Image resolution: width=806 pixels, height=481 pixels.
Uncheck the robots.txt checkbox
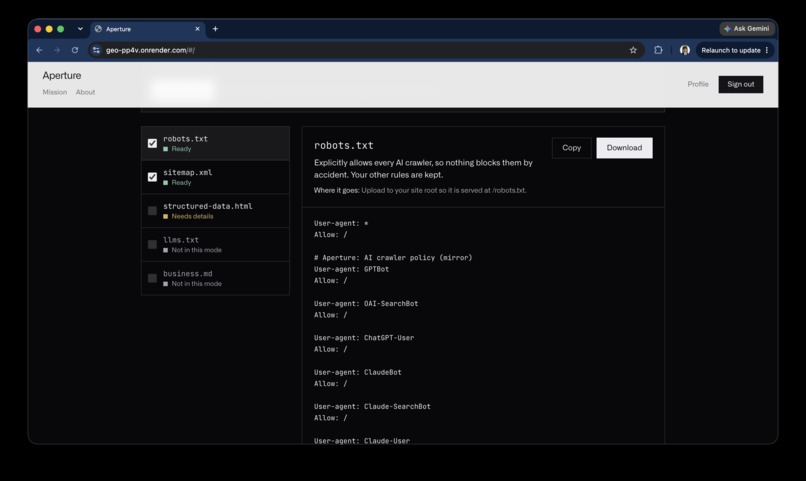pos(152,143)
